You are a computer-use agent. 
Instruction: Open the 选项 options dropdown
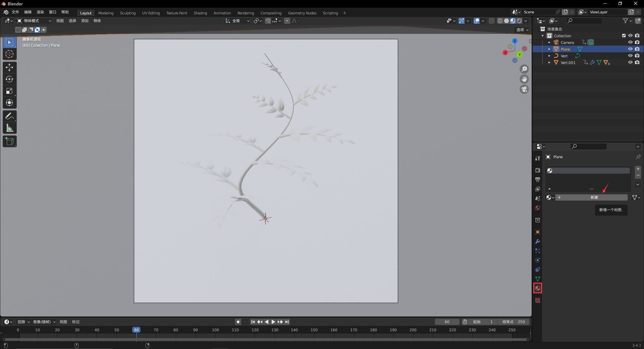(522, 30)
